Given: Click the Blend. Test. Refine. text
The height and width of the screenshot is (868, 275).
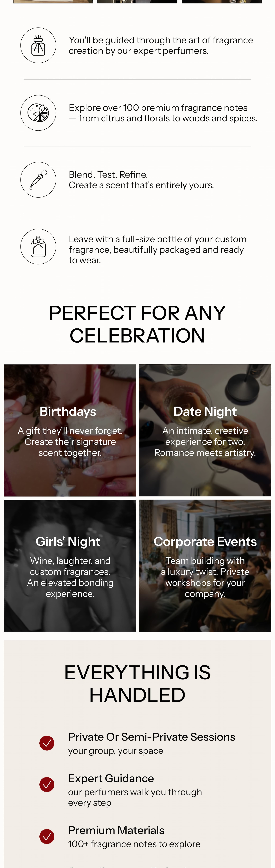Looking at the screenshot, I should pyautogui.click(x=108, y=175).
